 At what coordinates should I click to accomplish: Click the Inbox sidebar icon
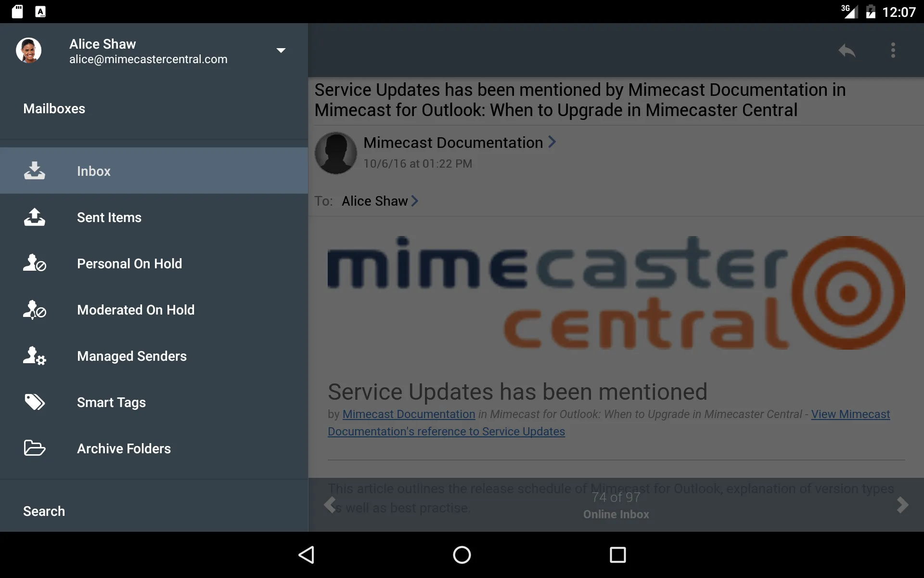pyautogui.click(x=34, y=171)
